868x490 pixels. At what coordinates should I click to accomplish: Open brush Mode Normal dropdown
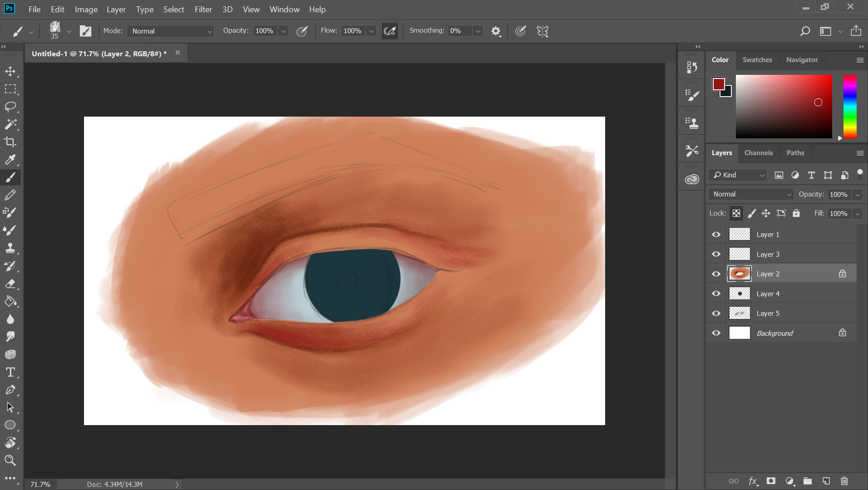[171, 31]
